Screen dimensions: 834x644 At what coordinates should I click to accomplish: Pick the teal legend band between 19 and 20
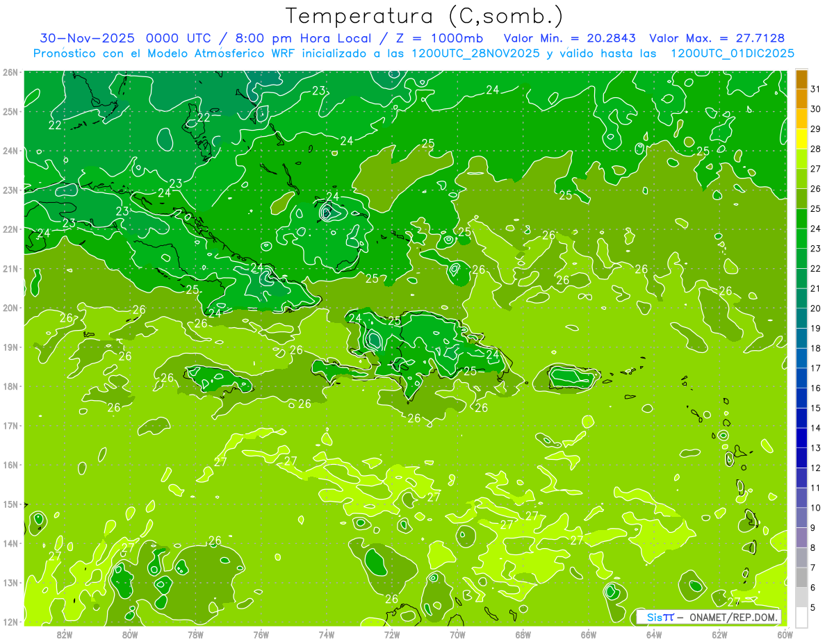(801, 318)
